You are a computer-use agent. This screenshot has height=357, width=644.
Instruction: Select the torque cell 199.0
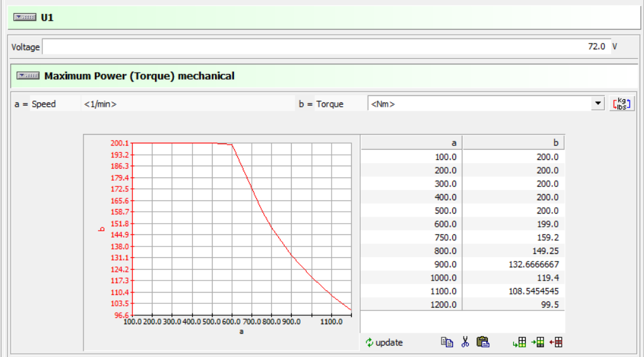coord(514,224)
